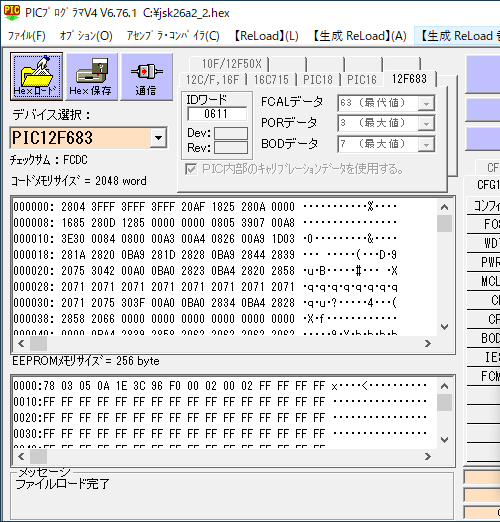Image resolution: width=500 pixels, height=522 pixels.
Task: Click the code memory scroll left arrow
Action: pyautogui.click(x=21, y=343)
